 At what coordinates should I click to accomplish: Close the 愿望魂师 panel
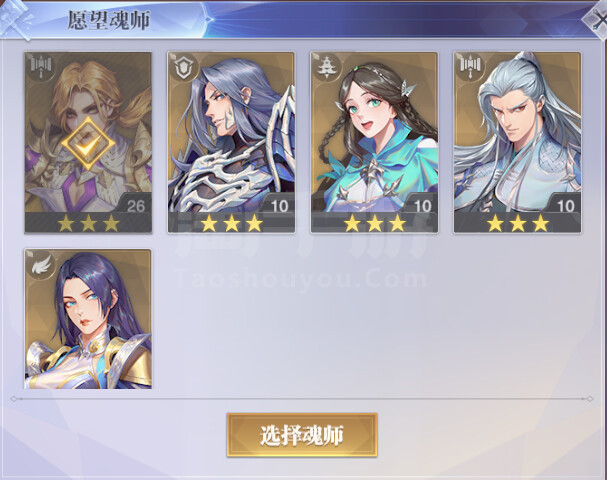(598, 20)
